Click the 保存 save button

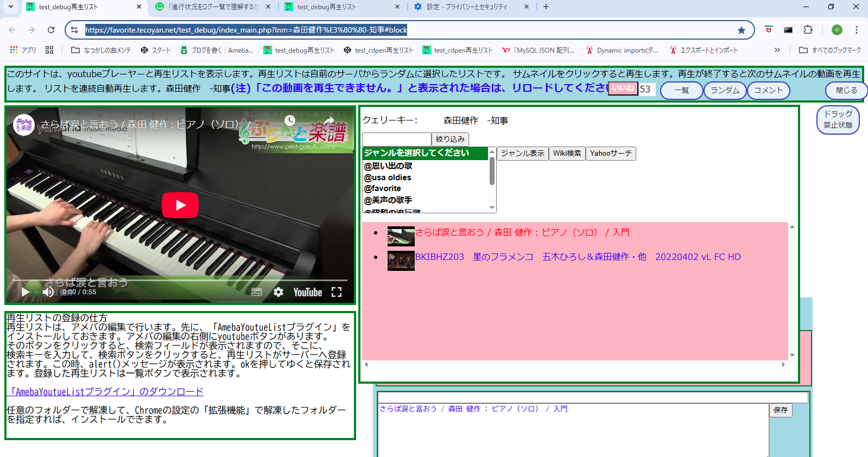781,410
